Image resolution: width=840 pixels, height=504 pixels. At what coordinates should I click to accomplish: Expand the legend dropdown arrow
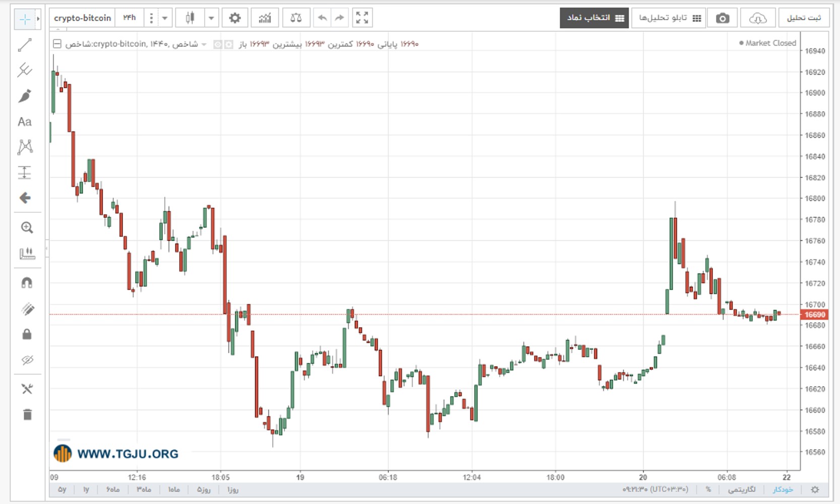pyautogui.click(x=204, y=44)
